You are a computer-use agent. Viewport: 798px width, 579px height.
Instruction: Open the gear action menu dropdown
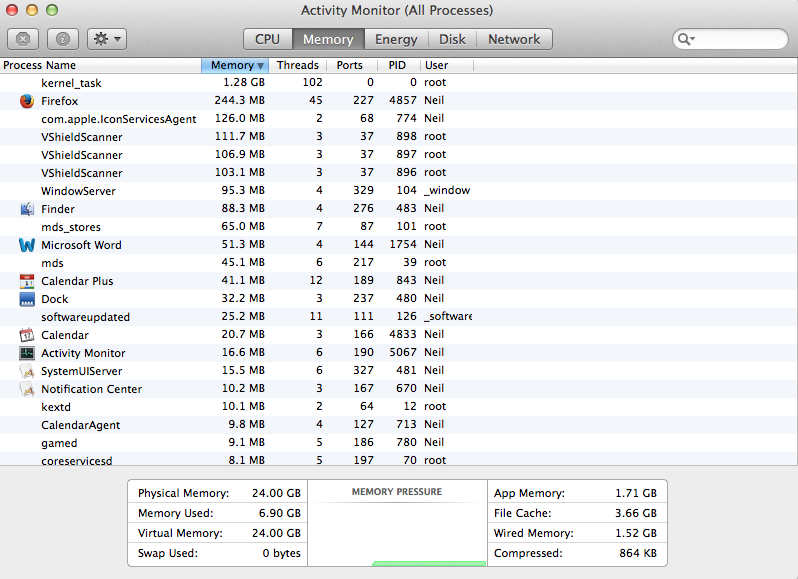point(107,39)
